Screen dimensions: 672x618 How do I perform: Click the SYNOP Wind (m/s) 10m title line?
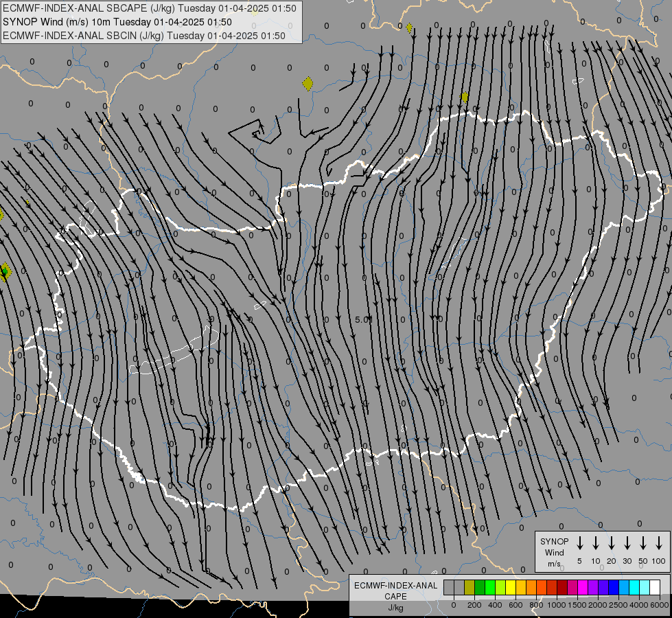(x=117, y=22)
